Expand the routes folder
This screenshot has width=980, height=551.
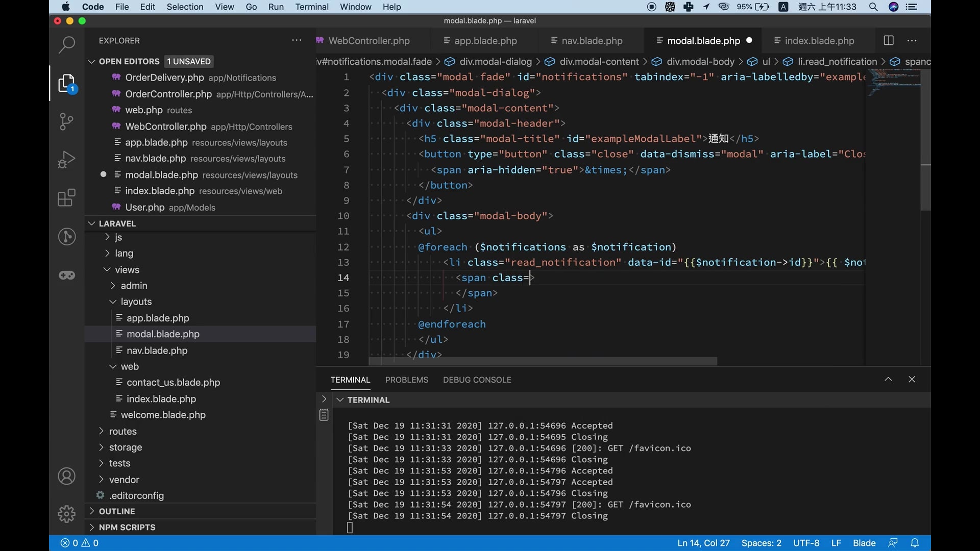click(x=122, y=431)
